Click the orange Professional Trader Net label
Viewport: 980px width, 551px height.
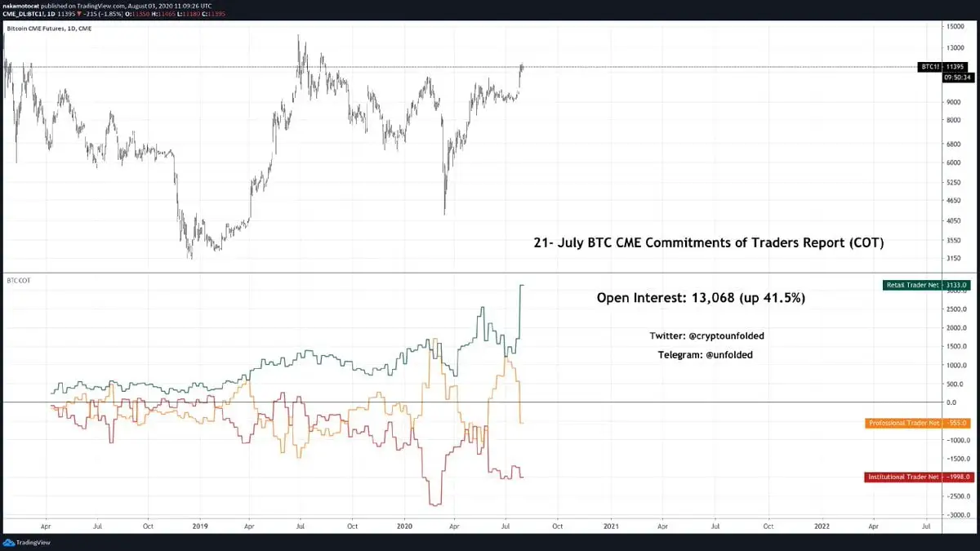(x=904, y=423)
